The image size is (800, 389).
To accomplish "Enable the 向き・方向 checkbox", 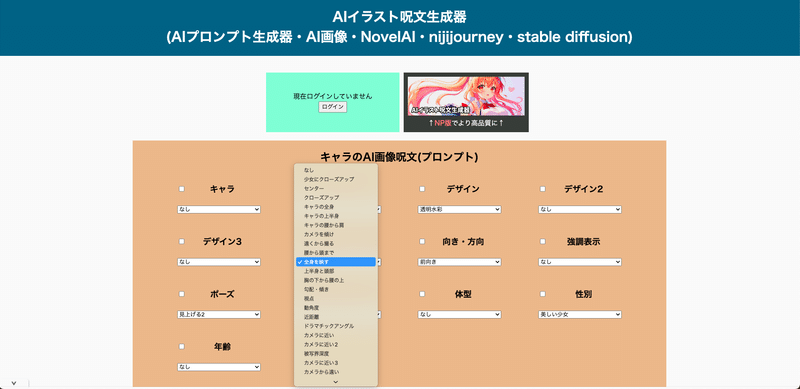I will pyautogui.click(x=422, y=241).
